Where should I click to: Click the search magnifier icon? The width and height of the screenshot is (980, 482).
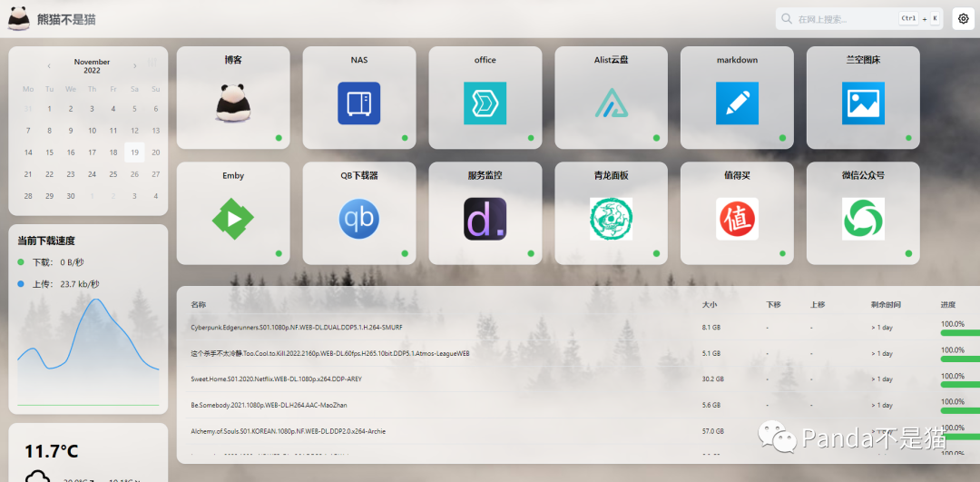[787, 19]
